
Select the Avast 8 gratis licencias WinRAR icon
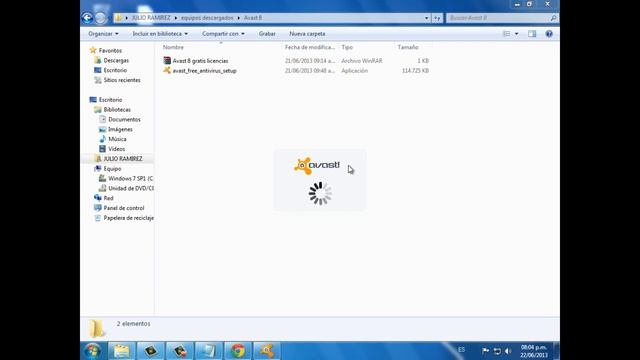point(167,60)
